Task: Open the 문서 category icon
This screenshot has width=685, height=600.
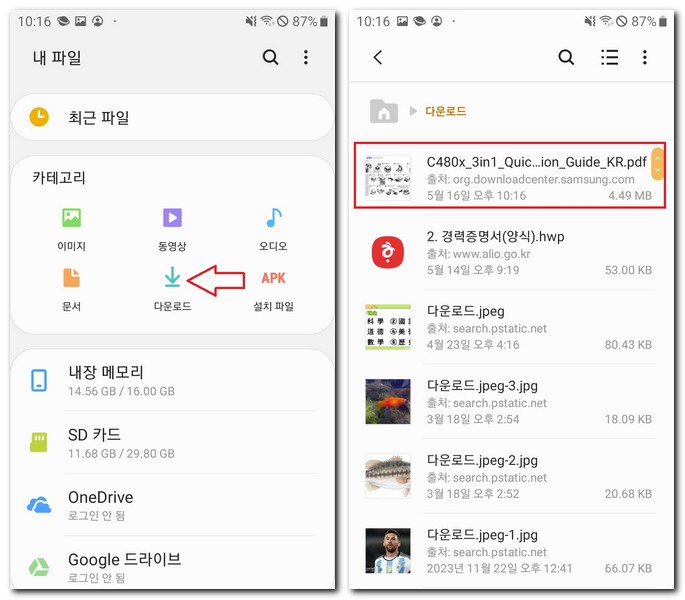Action: 71,278
